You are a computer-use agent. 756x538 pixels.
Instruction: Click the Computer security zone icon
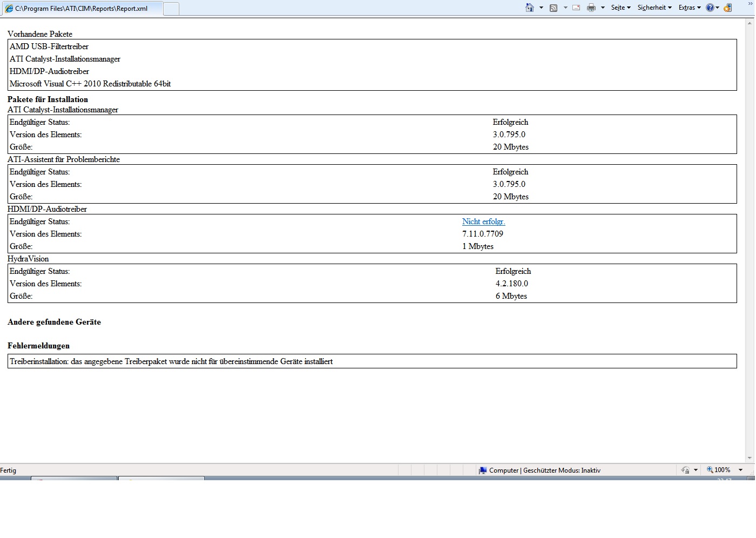(483, 470)
